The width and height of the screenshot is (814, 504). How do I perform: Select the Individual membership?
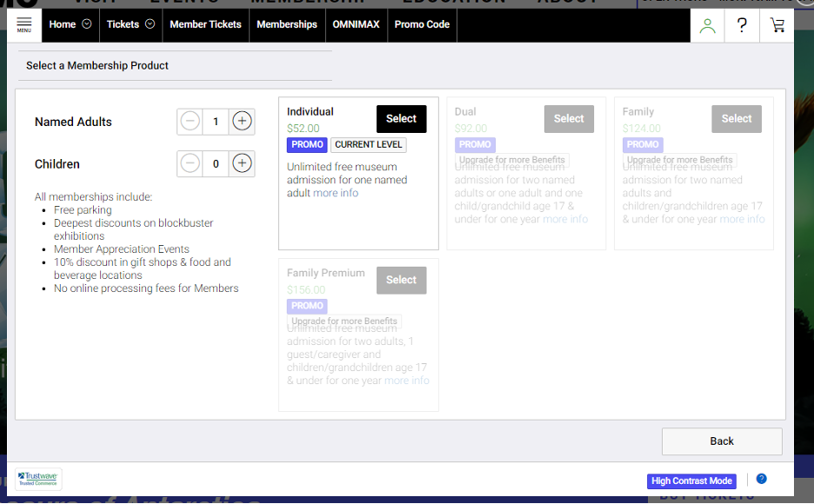point(401,119)
